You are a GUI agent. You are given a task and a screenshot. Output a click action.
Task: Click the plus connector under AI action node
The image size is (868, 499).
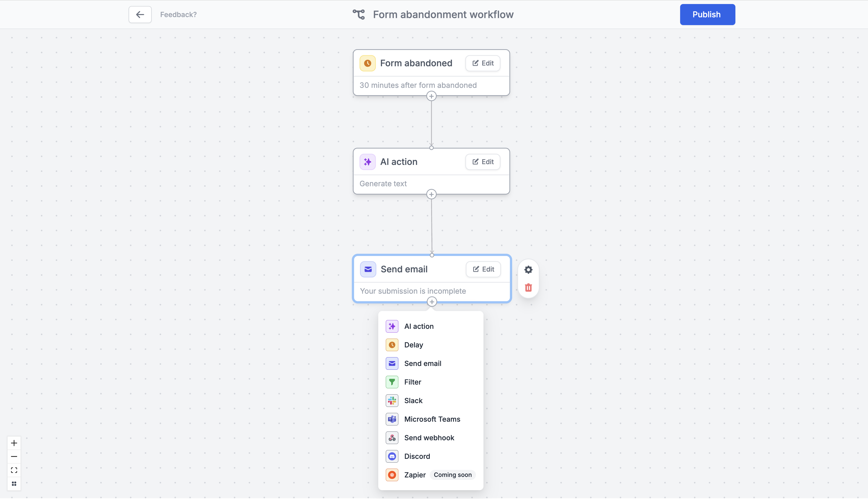(431, 194)
